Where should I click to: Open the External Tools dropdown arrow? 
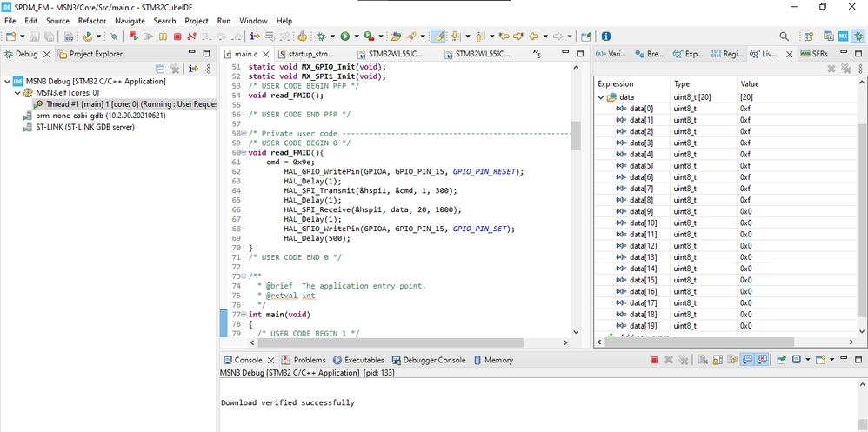tap(381, 37)
